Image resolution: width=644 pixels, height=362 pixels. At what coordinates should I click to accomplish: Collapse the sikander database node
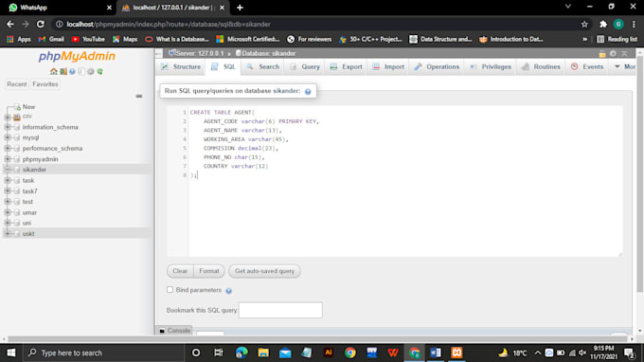click(8, 170)
